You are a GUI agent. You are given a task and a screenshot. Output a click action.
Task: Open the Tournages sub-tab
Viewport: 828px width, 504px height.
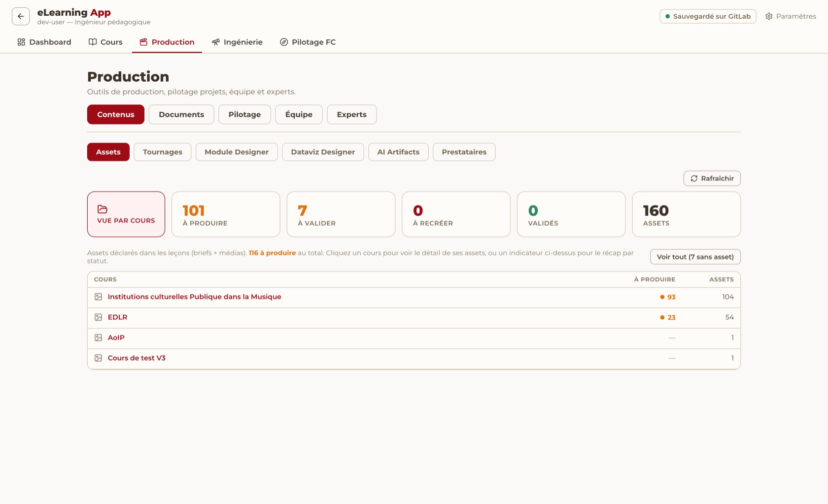point(163,152)
